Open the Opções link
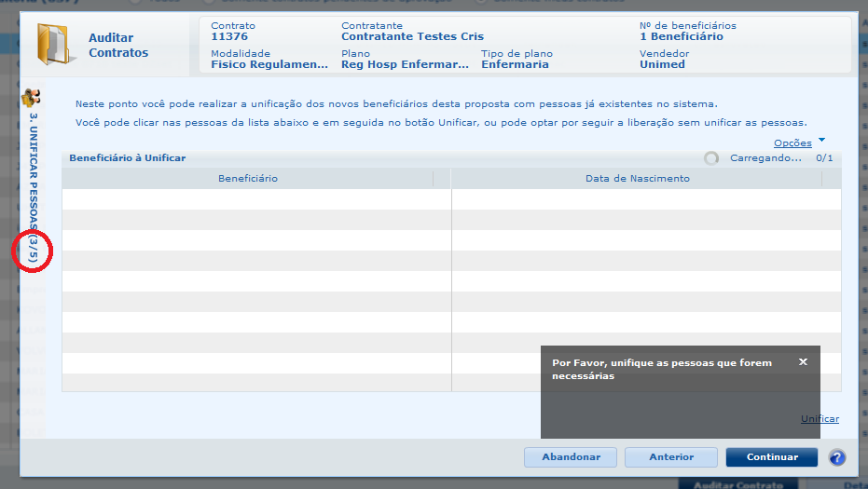This screenshot has height=489, width=868. click(x=792, y=143)
